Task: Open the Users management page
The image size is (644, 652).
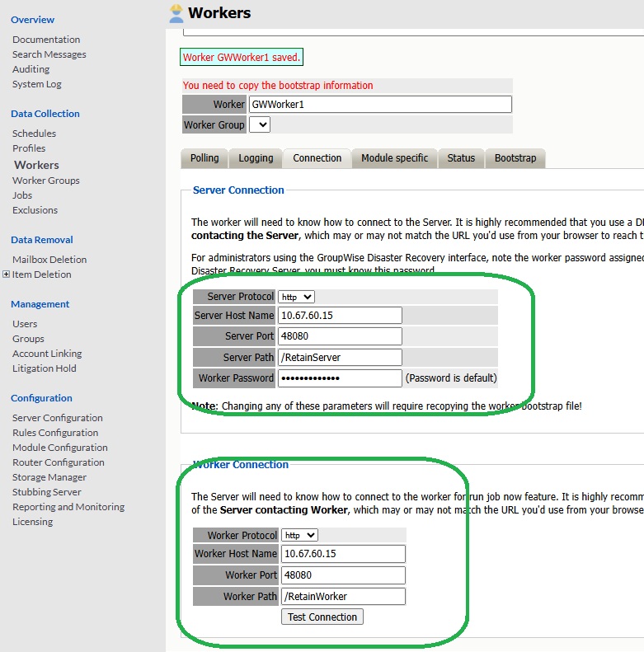Action: pyautogui.click(x=25, y=324)
